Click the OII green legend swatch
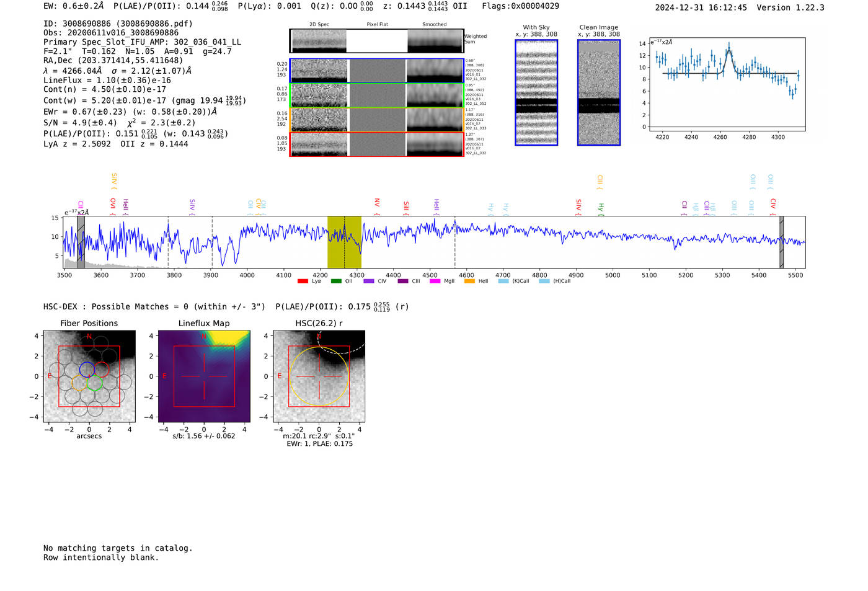Screen dimensions: 868x591 (x=336, y=281)
